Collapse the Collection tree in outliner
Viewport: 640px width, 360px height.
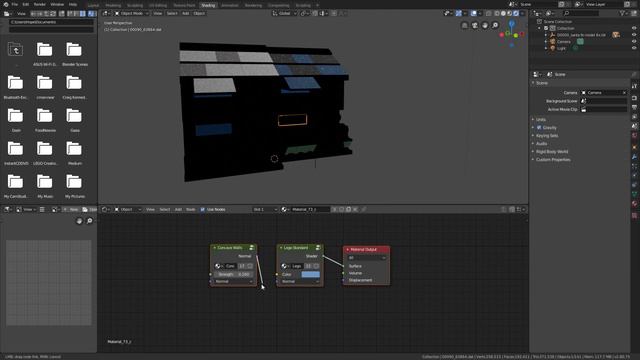(x=540, y=28)
